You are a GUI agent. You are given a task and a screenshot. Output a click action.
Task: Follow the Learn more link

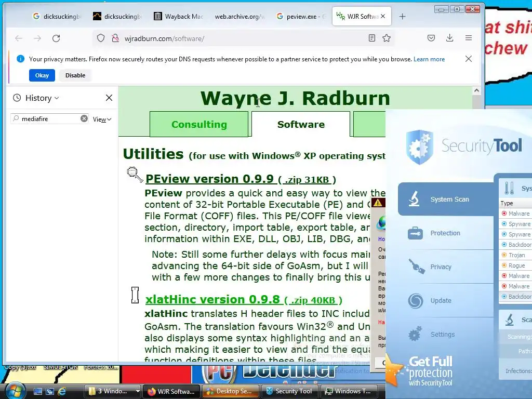tap(429, 59)
